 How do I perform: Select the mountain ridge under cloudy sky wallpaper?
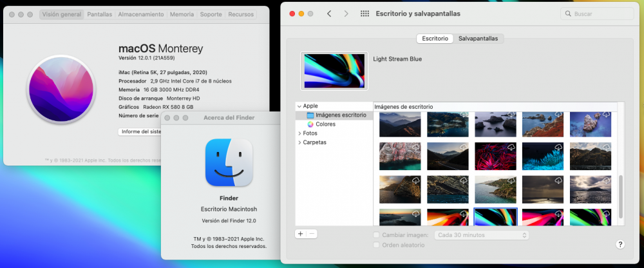[591, 156]
